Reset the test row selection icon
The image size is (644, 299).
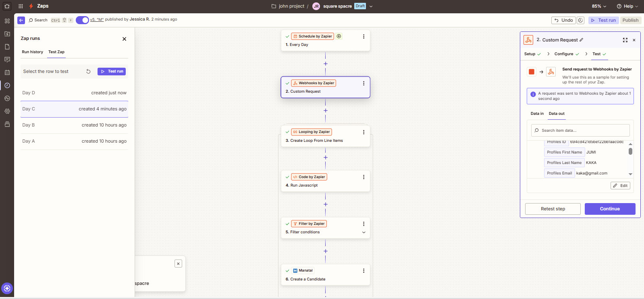[88, 71]
